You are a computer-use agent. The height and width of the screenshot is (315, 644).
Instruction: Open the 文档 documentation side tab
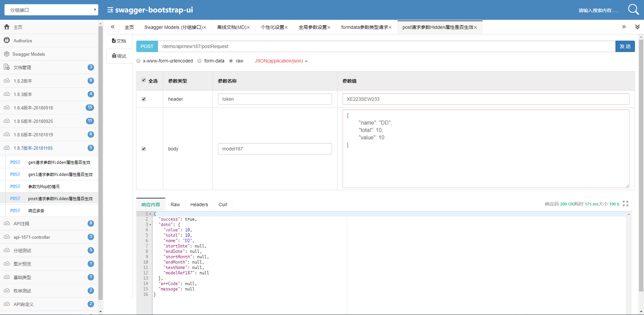[119, 41]
